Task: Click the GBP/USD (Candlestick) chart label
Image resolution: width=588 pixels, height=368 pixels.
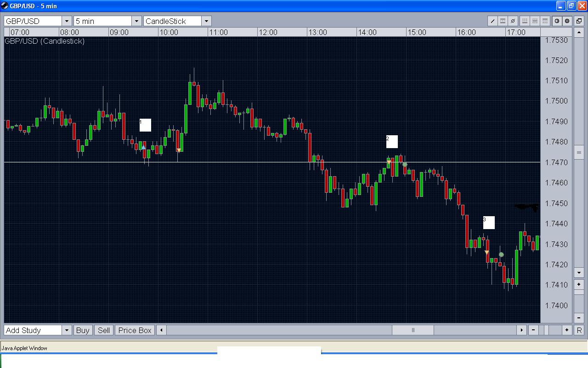Action: [x=45, y=41]
